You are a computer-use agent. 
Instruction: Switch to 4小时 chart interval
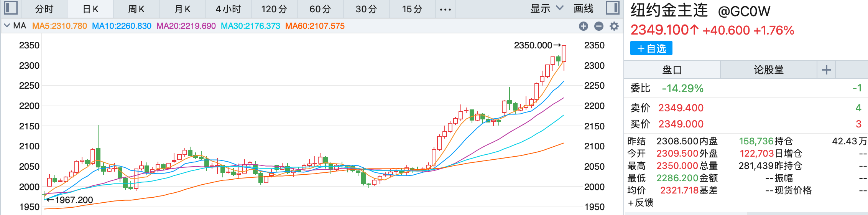228,9
